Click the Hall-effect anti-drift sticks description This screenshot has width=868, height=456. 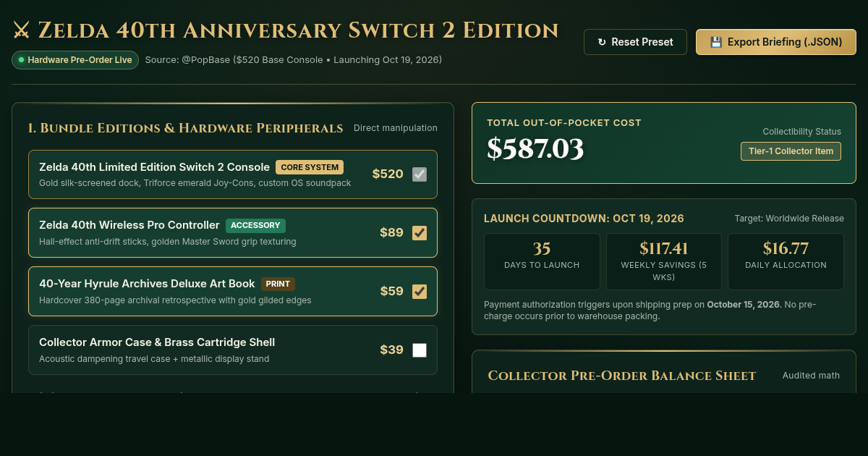(x=168, y=242)
